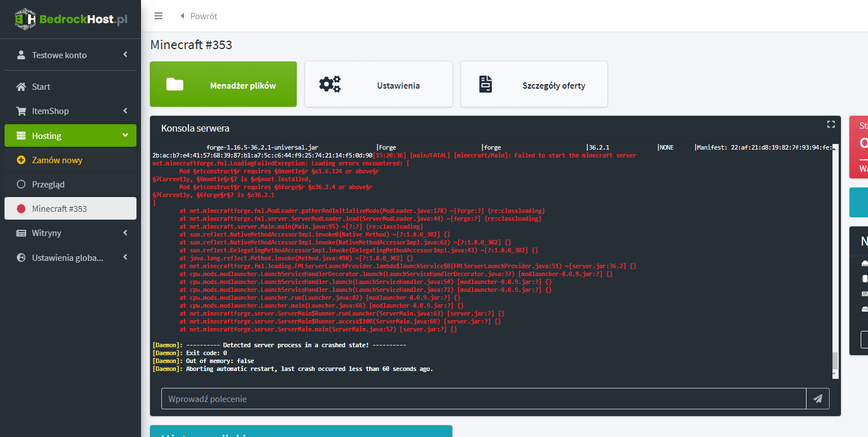Go back with the Powrót link
The height and width of the screenshot is (437, 868).
[x=199, y=16]
